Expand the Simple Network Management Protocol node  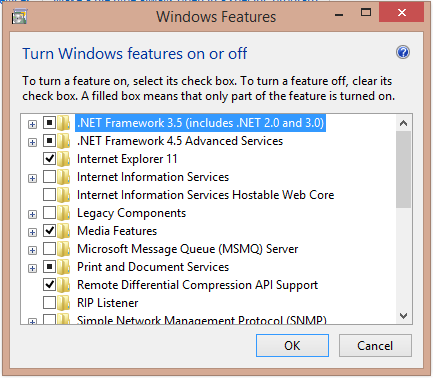[x=32, y=321]
